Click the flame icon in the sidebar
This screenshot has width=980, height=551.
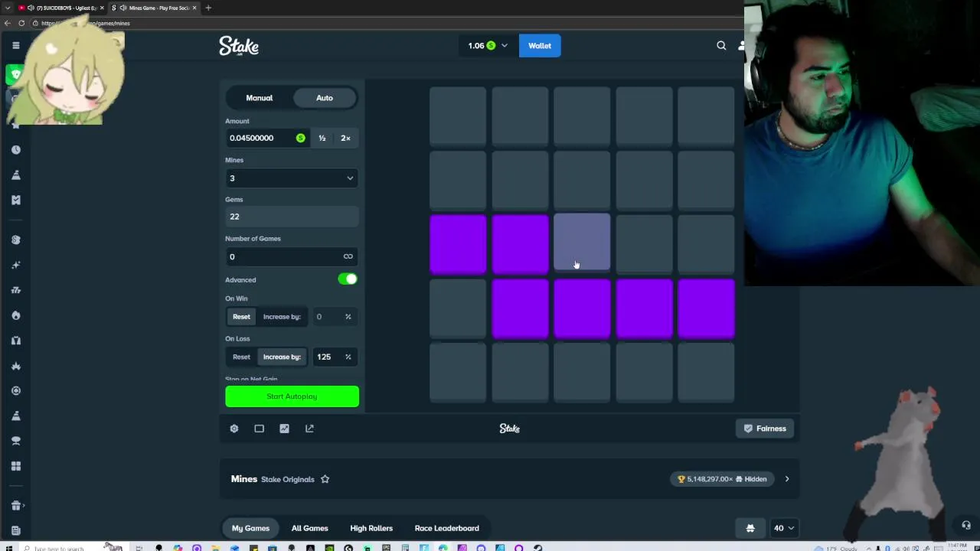tap(15, 315)
